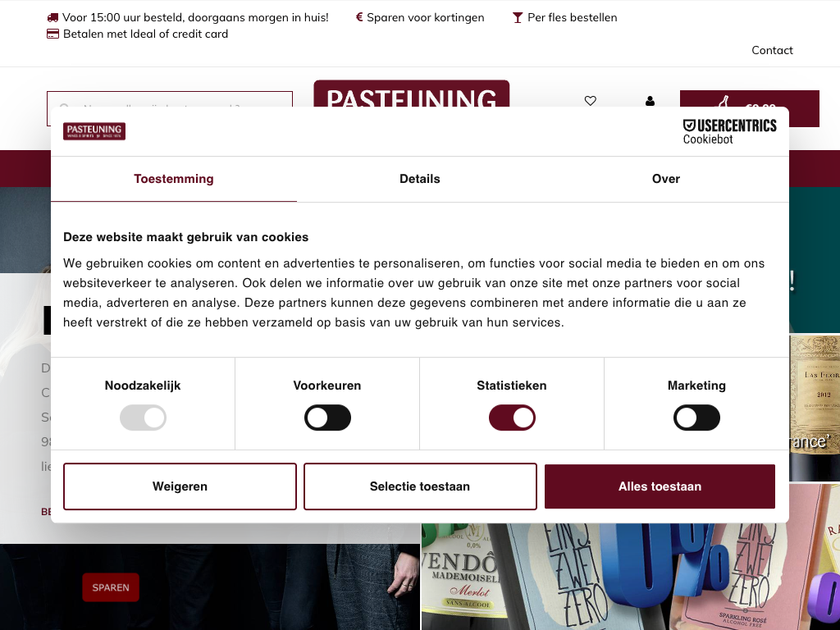
Task: Click the Usercentrics Cookiebot logo
Action: [729, 132]
